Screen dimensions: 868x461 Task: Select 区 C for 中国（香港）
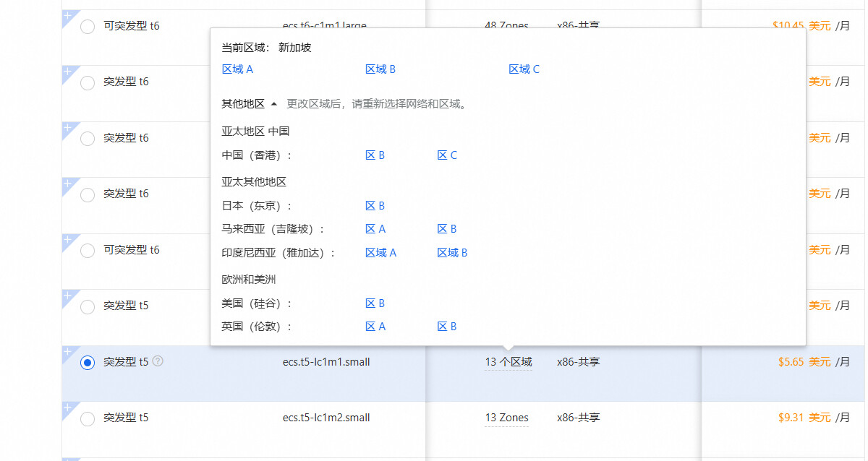[447, 155]
